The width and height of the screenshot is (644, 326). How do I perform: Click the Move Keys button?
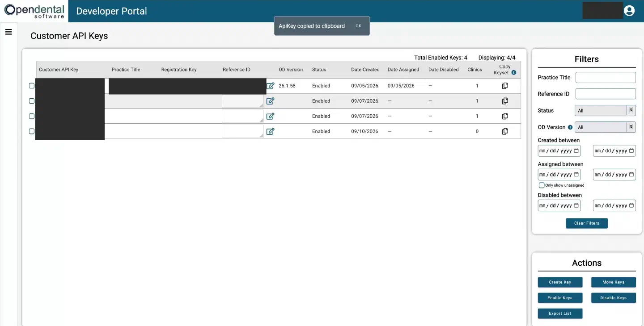[614, 282]
